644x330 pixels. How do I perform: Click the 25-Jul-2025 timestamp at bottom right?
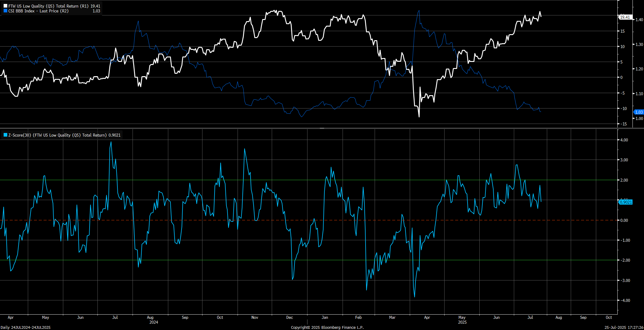point(624,327)
